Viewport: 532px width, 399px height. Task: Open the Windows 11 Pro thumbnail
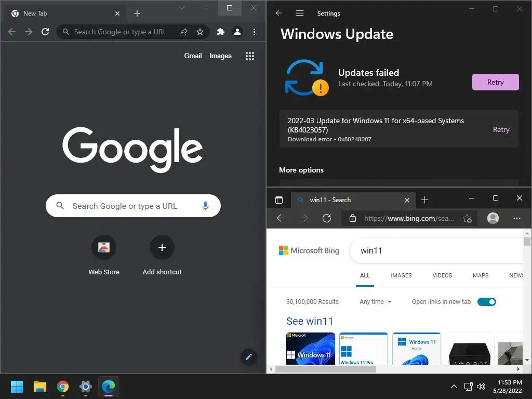pos(363,349)
